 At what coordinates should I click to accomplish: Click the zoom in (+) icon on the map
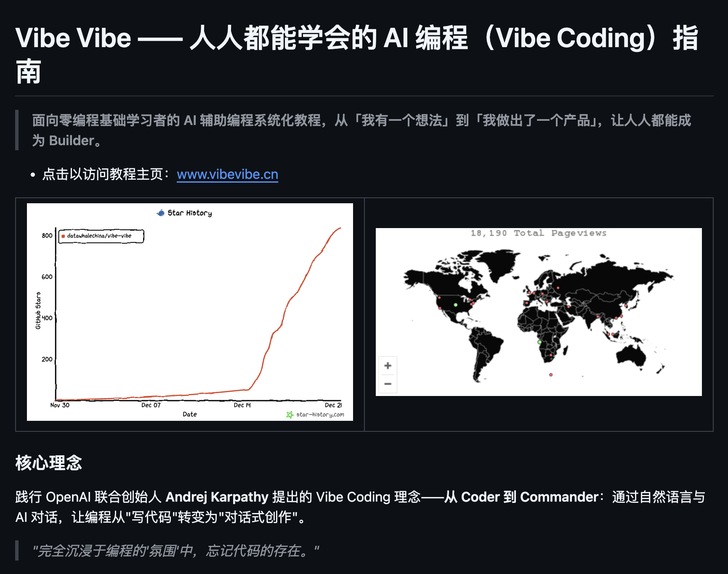pos(388,365)
